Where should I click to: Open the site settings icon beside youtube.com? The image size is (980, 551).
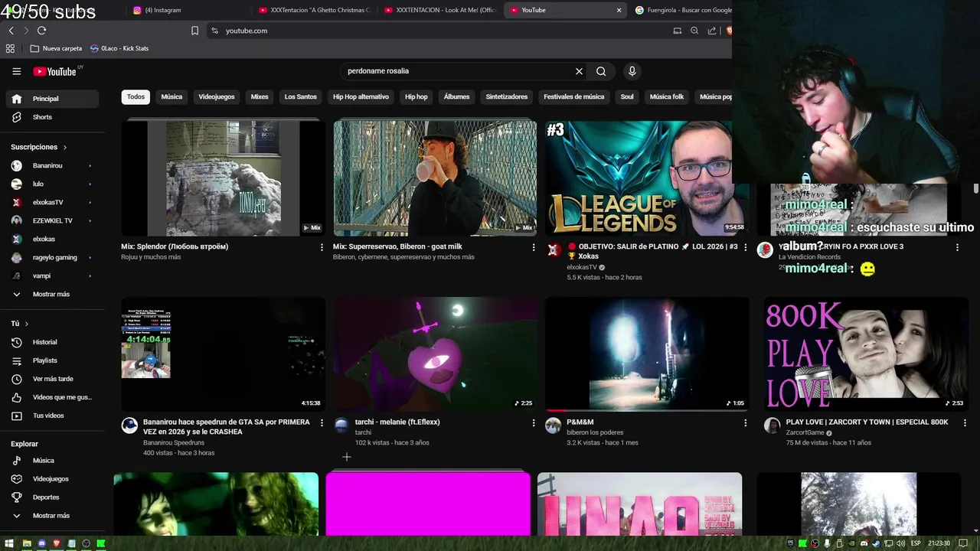click(x=214, y=31)
